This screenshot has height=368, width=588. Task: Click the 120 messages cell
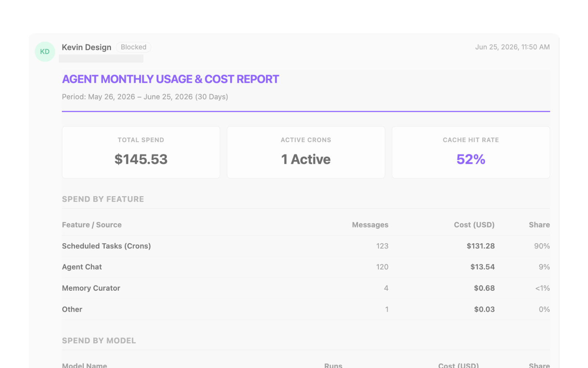pos(382,267)
